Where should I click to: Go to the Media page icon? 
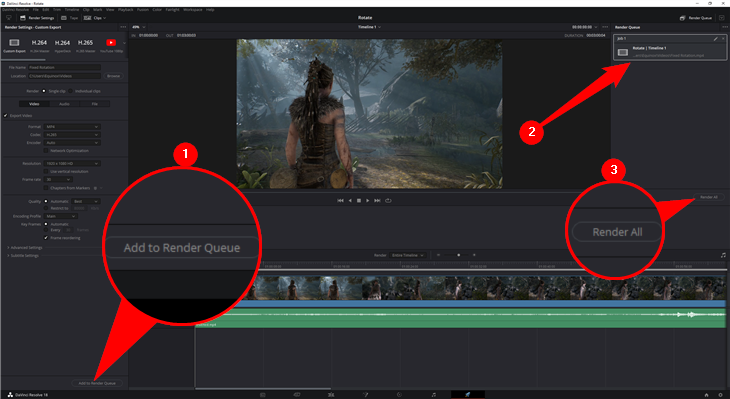263,394
